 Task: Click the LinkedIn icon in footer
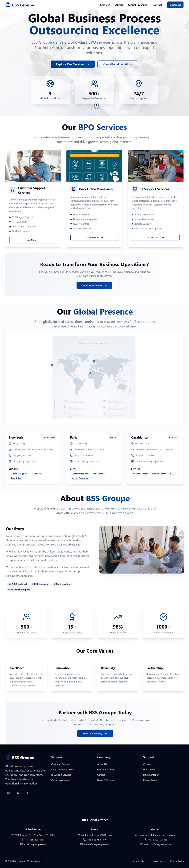coord(9,793)
